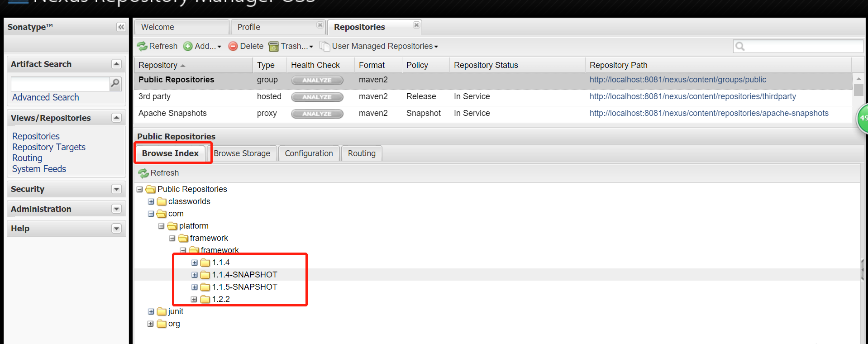Open the Add... repository menu

coord(202,46)
